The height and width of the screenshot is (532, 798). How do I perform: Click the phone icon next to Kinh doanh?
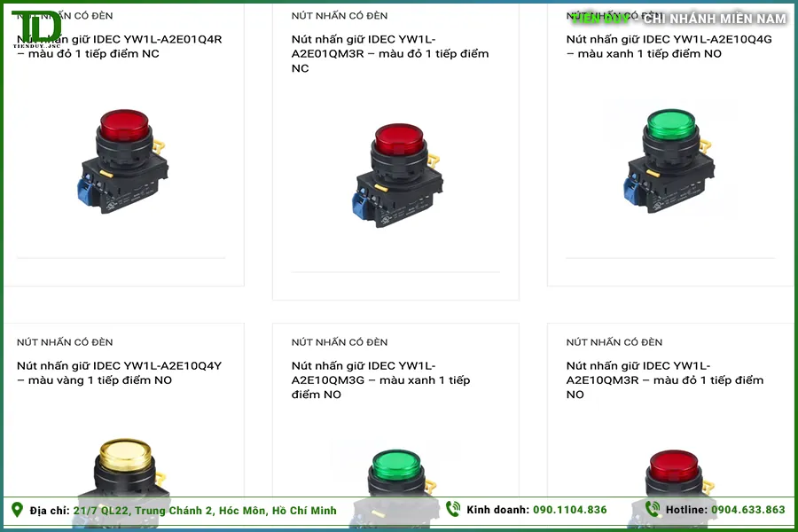(x=452, y=509)
